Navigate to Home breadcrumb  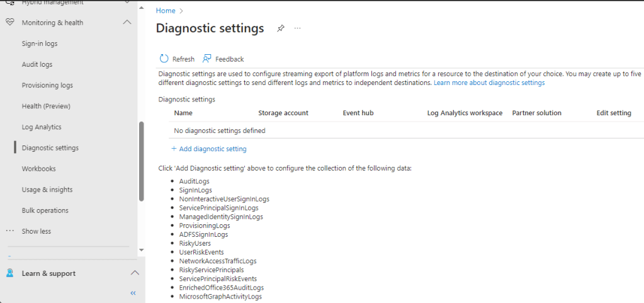click(x=166, y=11)
